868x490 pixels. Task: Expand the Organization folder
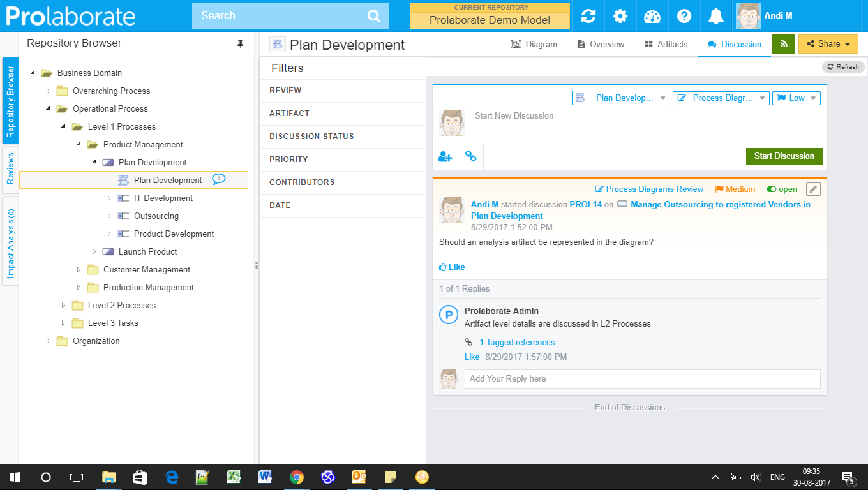tap(48, 341)
